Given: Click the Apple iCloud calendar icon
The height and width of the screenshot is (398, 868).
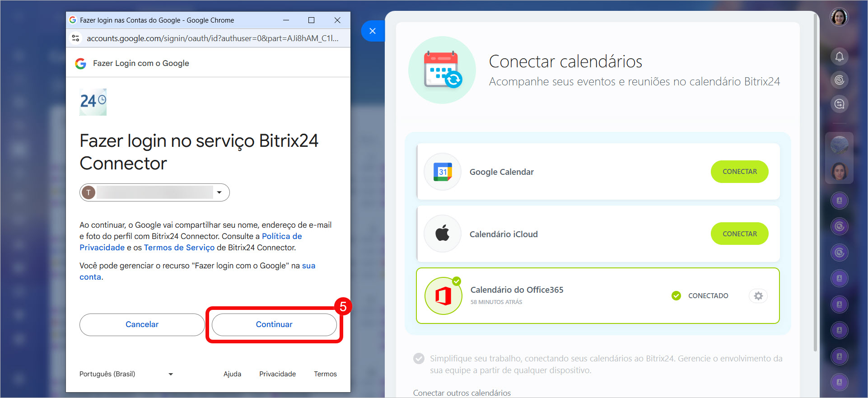Looking at the screenshot, I should (443, 234).
